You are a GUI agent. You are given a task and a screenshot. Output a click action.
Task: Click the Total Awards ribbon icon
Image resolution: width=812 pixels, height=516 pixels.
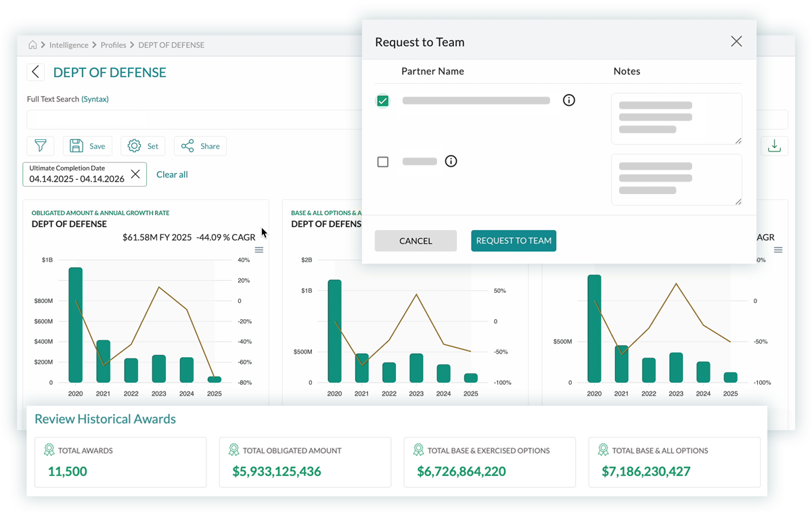tap(49, 450)
